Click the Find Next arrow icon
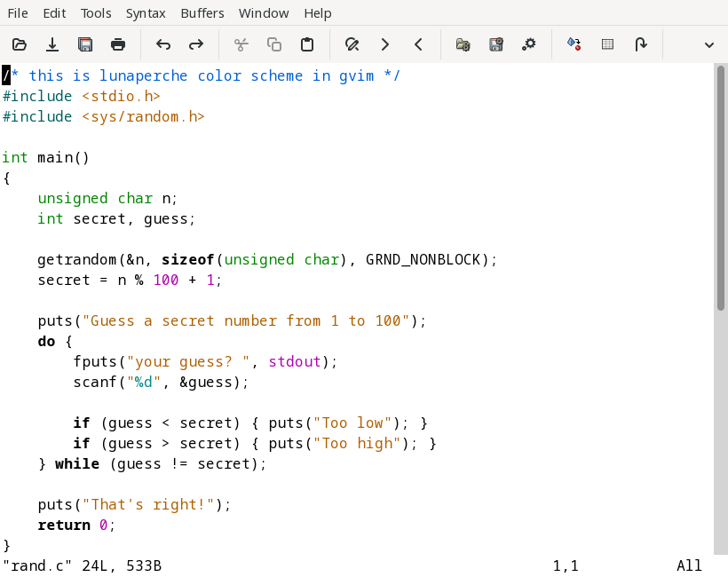The width and height of the screenshot is (728, 577). (385, 44)
